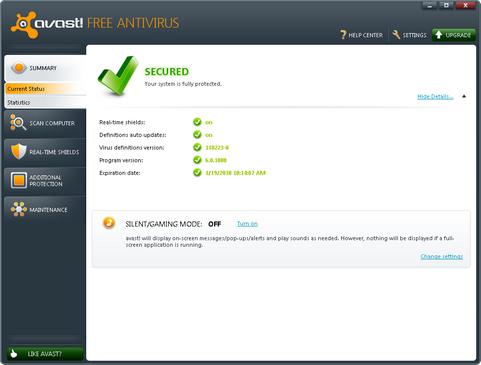The width and height of the screenshot is (481, 365).
Task: Click 'Your system is fully protected' text
Action: tap(183, 84)
